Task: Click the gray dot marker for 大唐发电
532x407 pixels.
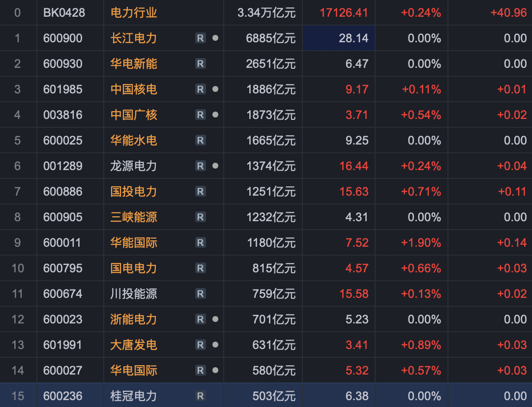Action: click(215, 345)
